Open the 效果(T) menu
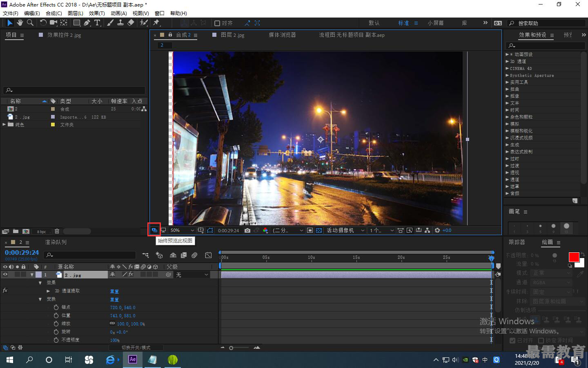Screen dimensions: 588x368 97,13
